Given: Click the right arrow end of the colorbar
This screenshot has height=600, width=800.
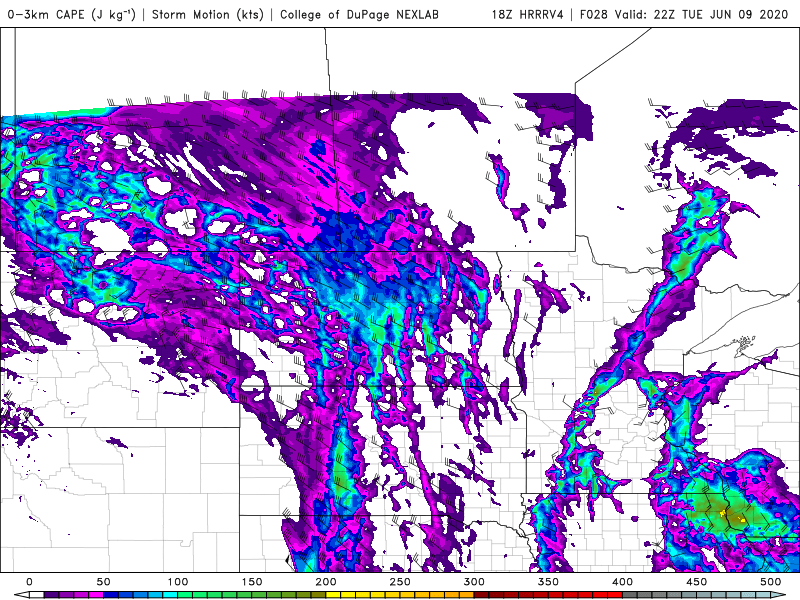Looking at the screenshot, I should click(x=778, y=594).
